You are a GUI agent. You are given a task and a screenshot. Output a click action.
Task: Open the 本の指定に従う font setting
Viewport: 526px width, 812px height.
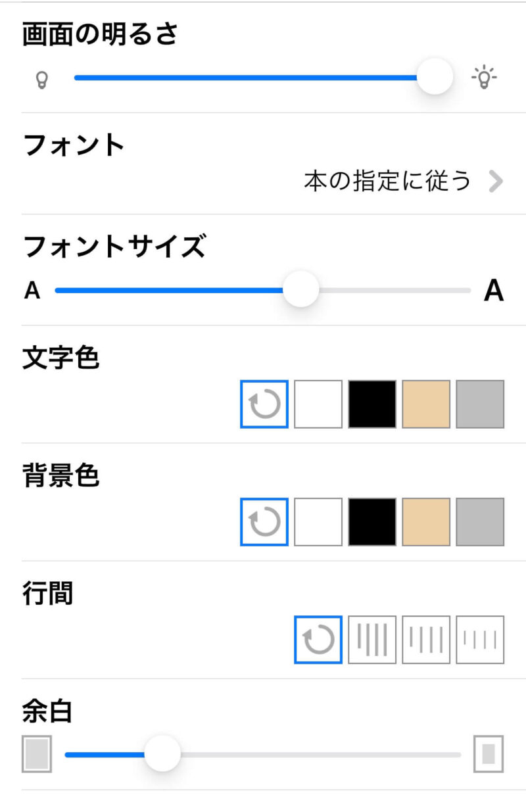388,181
